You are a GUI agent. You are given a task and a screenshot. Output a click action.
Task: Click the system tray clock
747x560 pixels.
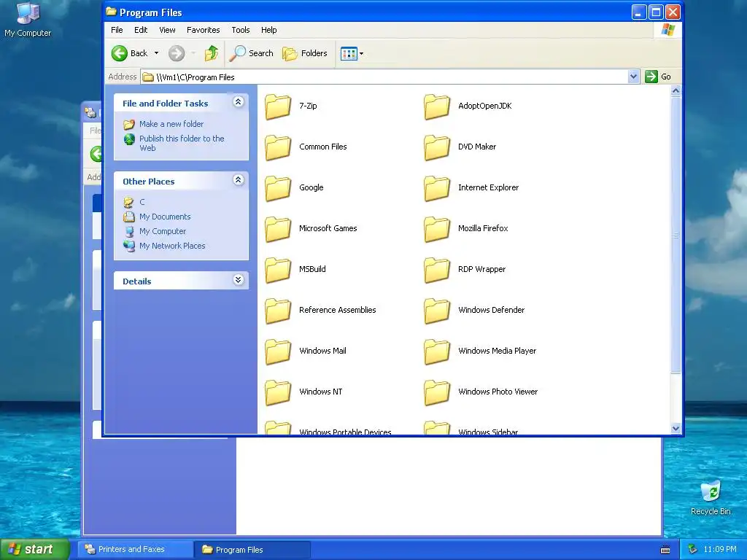point(720,550)
